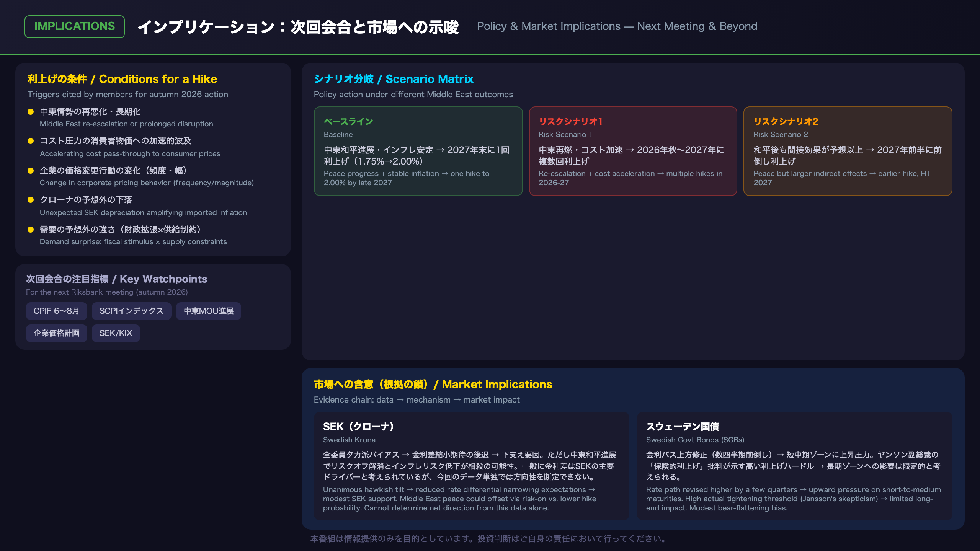The image size is (980, 551).
Task: Click 'Change in corporate pricing behavior (frequency/magnitude)'
Action: [147, 183]
